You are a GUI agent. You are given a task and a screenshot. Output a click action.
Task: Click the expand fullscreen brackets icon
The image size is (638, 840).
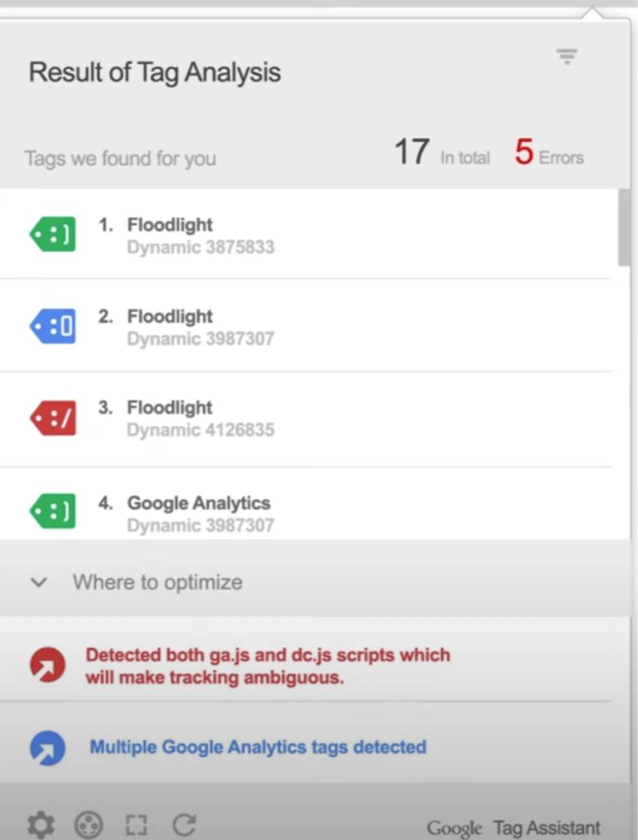(x=136, y=825)
